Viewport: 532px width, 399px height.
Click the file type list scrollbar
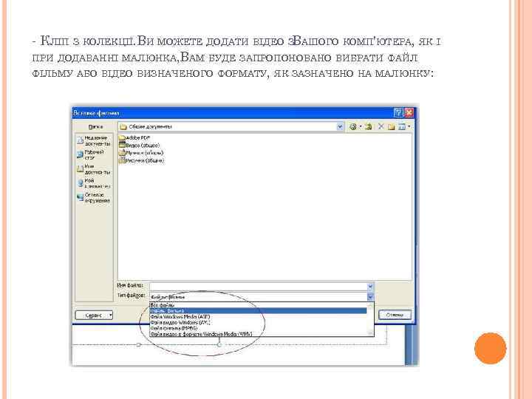click(370, 319)
